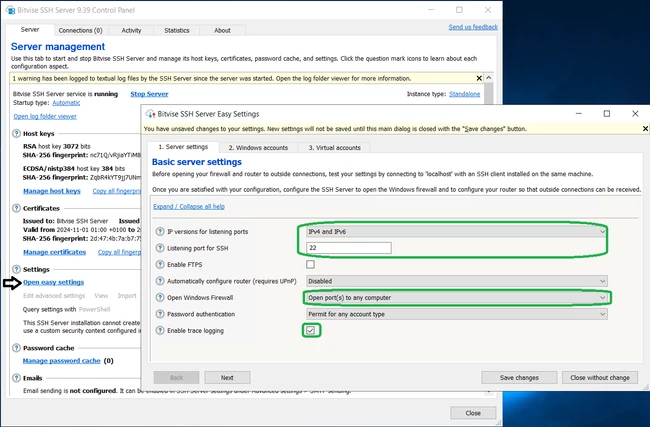The width and height of the screenshot is (650, 427).
Task: Enable the FTPS checkbox
Action: pos(310,264)
